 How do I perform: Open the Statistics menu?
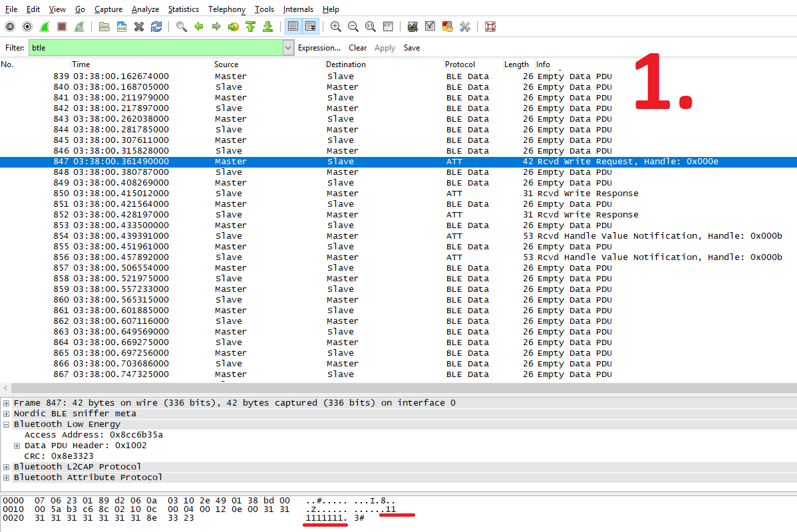tap(184, 9)
